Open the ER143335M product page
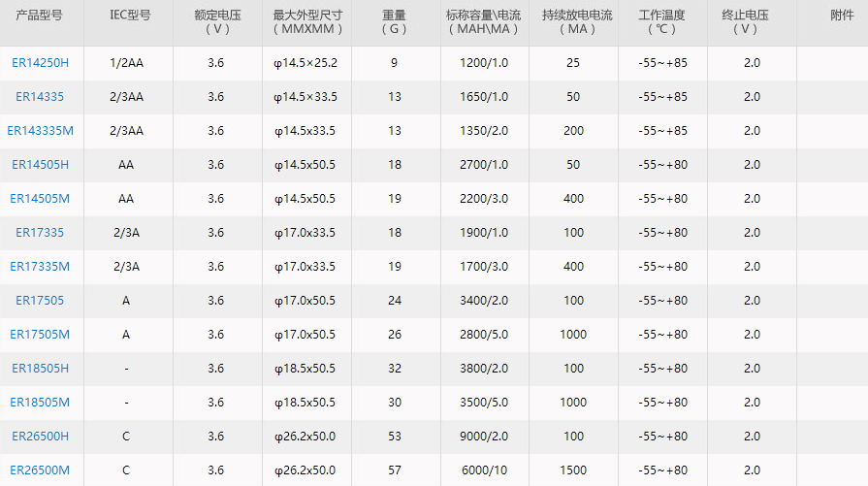The width and height of the screenshot is (868, 486). click(x=41, y=131)
